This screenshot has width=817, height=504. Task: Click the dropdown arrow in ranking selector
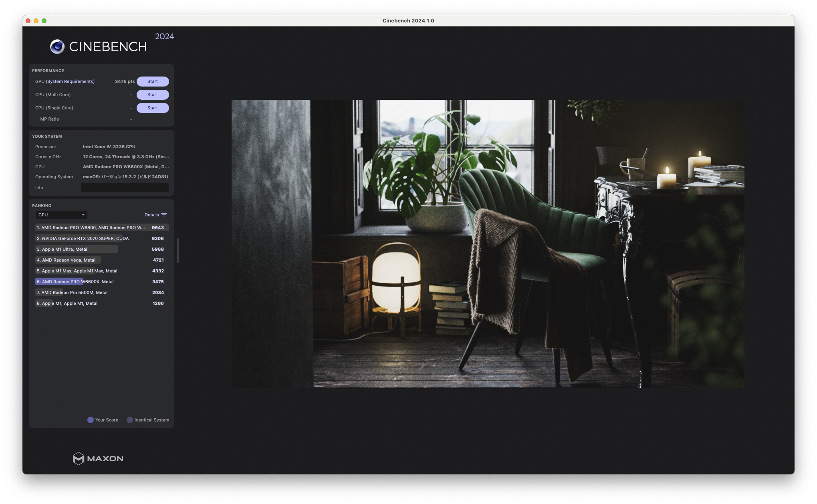point(83,215)
